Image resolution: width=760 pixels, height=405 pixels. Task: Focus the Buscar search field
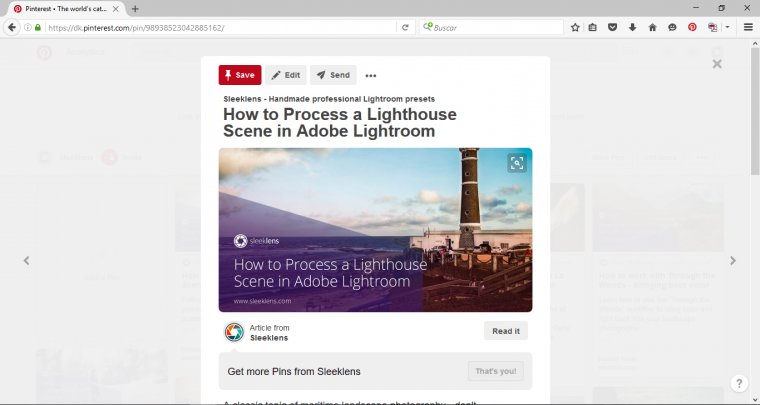pos(491,28)
